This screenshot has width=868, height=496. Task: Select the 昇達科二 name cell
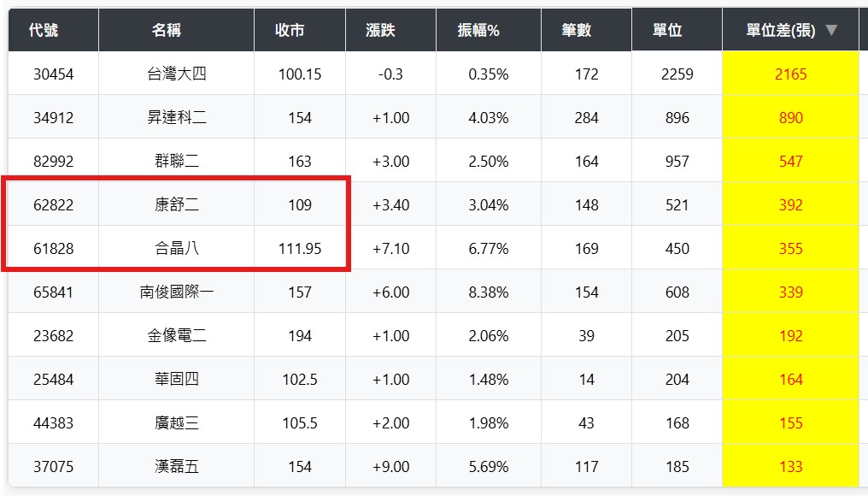177,118
